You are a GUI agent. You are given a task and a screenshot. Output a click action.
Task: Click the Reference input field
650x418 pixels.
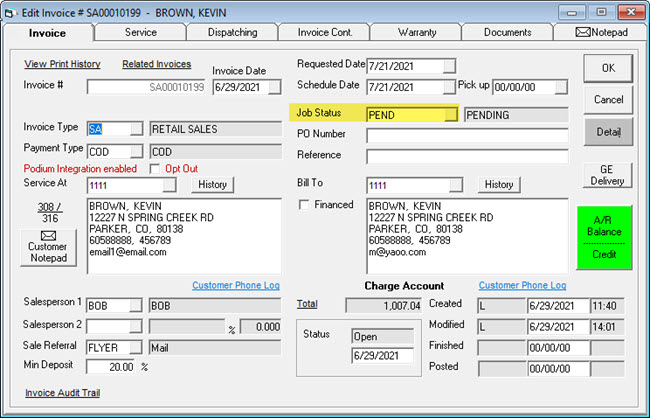[467, 156]
